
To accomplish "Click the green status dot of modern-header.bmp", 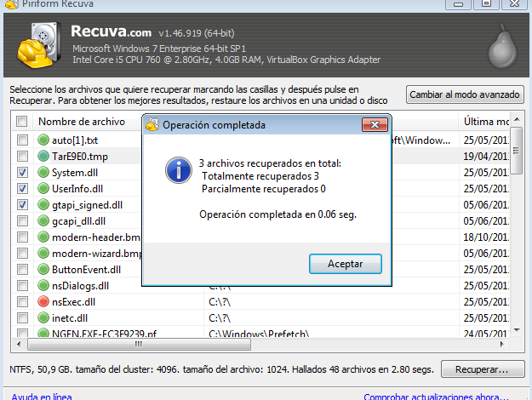I will point(43,237).
